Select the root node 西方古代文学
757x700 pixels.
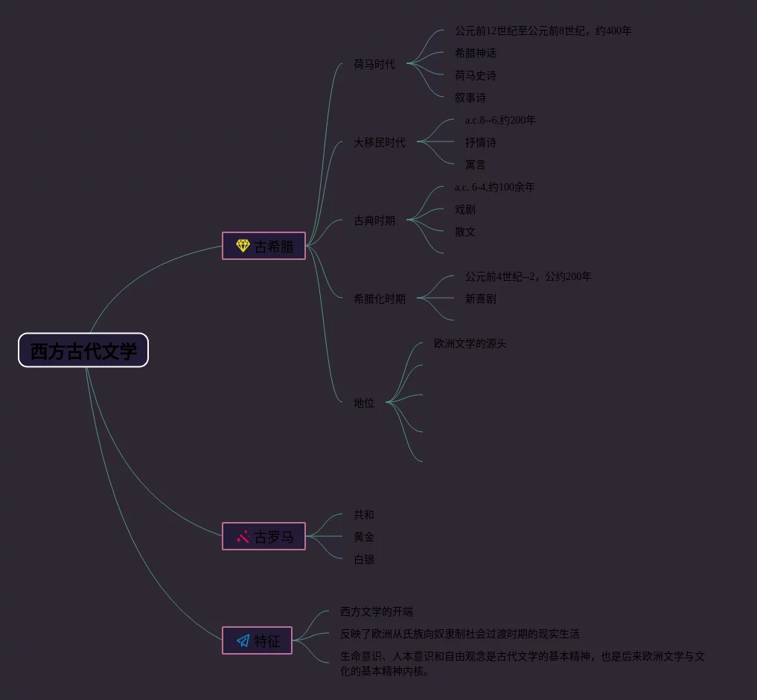pos(83,350)
